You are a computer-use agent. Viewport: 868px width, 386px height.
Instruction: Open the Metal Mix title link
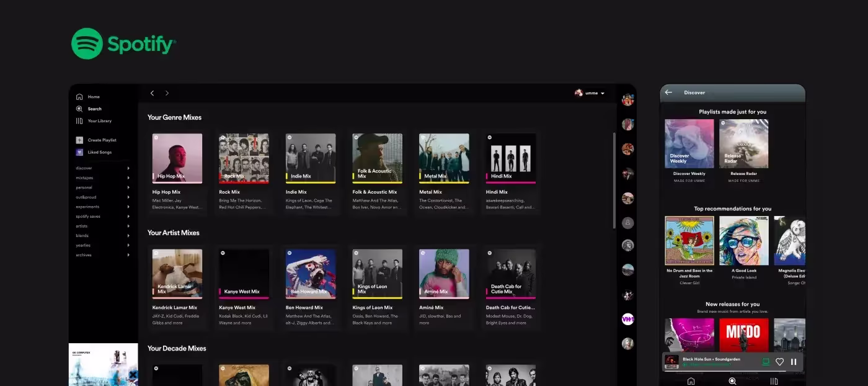tap(430, 192)
